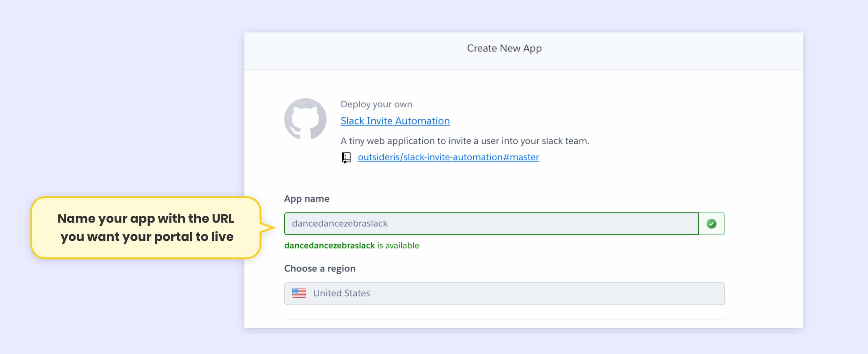Focus the App name input field
The image size is (868, 354).
tap(491, 223)
